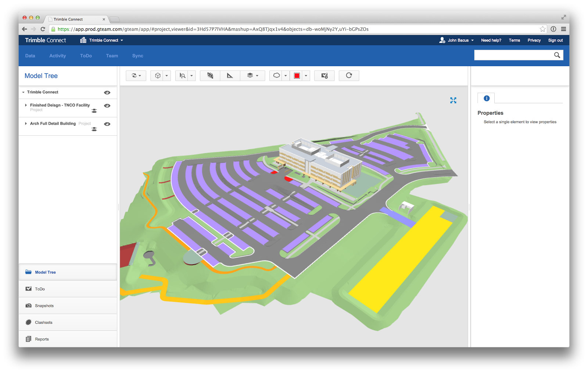The image size is (588, 373).
Task: Select the zoom magnifier tool
Action: (182, 76)
